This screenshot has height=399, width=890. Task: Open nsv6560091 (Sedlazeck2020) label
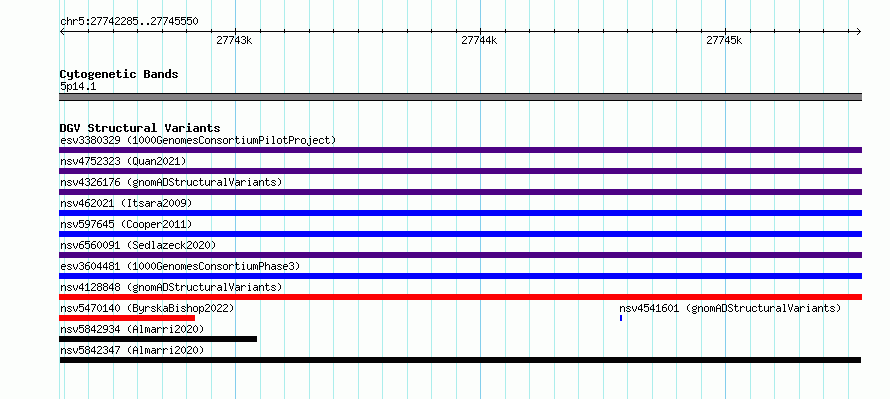coord(138,245)
